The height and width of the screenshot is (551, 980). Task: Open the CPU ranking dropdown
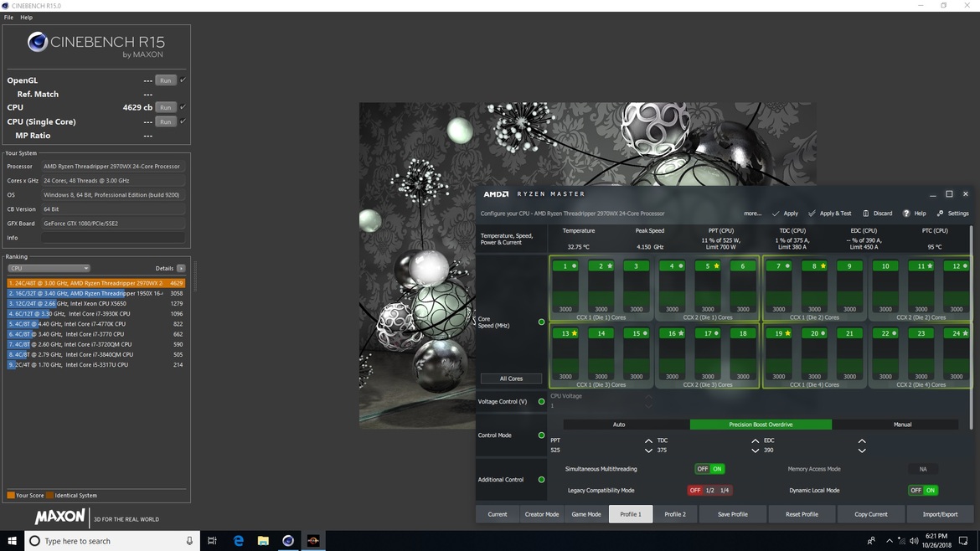coord(49,268)
